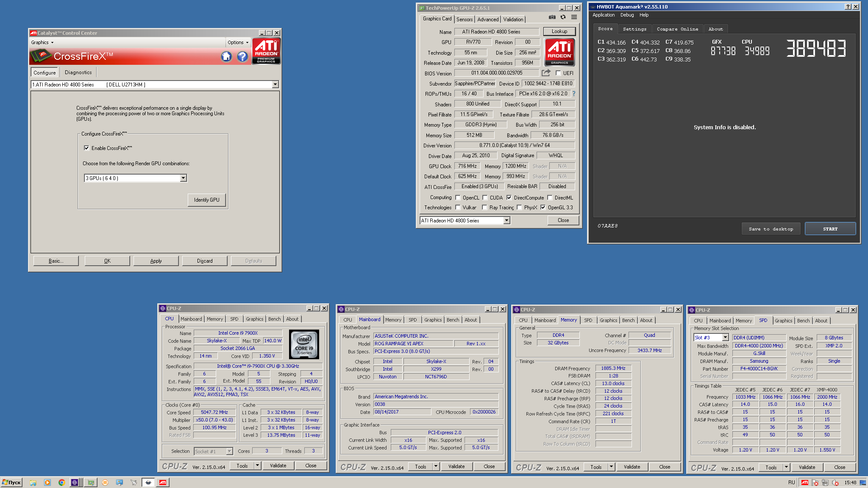Viewport: 868px width, 488px height.
Task: Open the Action Center flag tray icon
Action: tap(815, 482)
